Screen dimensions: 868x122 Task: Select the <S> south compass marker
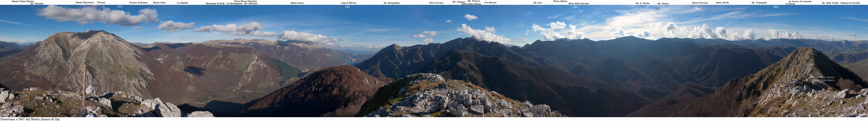click(575, 7)
